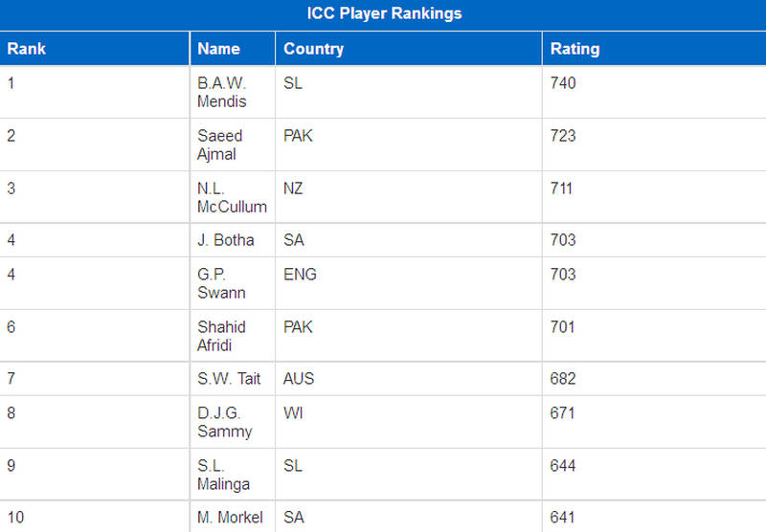The width and height of the screenshot is (766, 532).
Task: Click player name G.P. Swann
Action: (221, 283)
